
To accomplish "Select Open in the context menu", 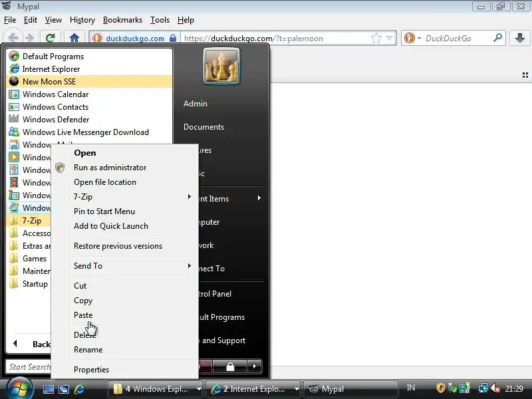I will [x=134, y=153].
